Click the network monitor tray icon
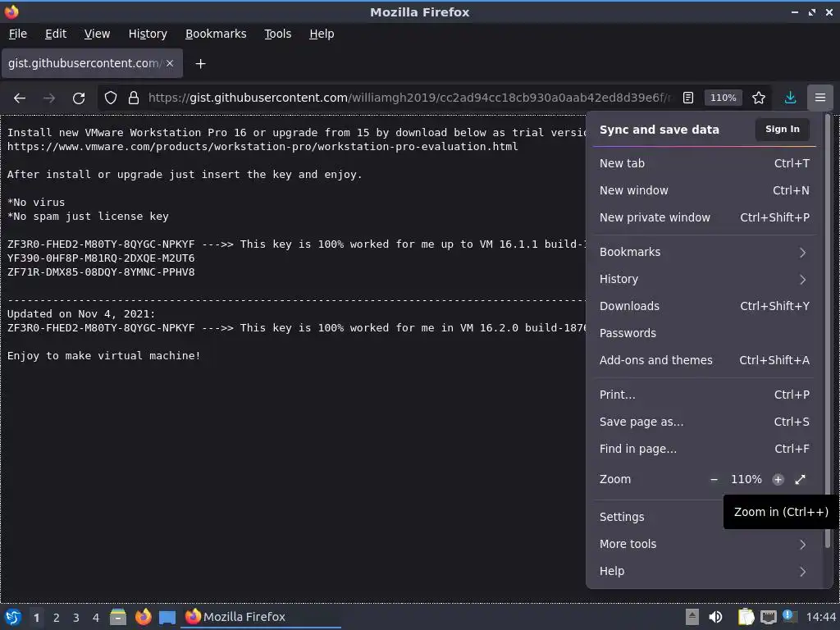This screenshot has width=840, height=630. click(x=768, y=617)
